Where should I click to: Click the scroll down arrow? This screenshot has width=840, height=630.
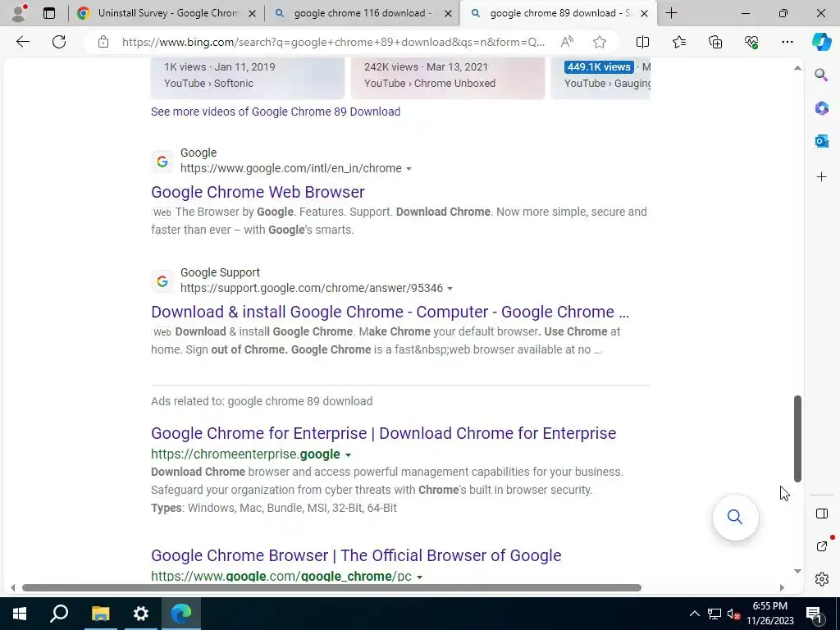[x=797, y=571]
